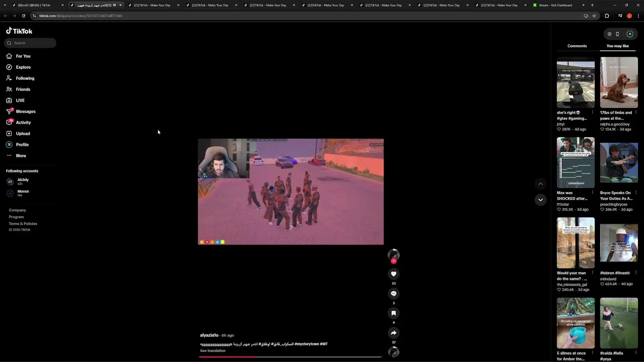The height and width of the screenshot is (362, 644).
Task: Click the TikTok logo
Action: 19,31
